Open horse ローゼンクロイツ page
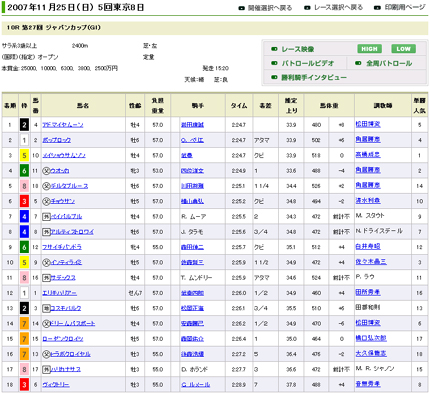This screenshot has height=394, width=430. [x=63, y=339]
